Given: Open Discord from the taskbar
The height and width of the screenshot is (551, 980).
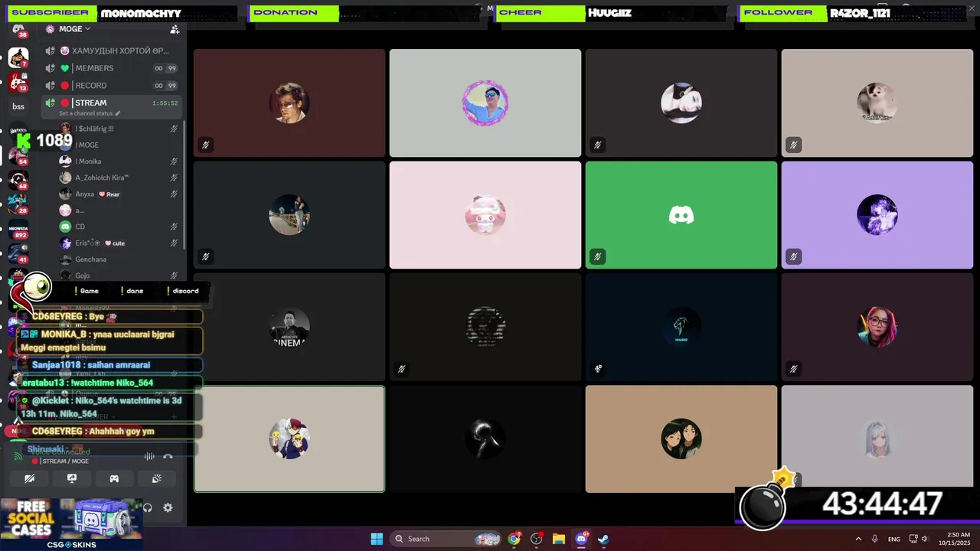Looking at the screenshot, I should pyautogui.click(x=581, y=539).
